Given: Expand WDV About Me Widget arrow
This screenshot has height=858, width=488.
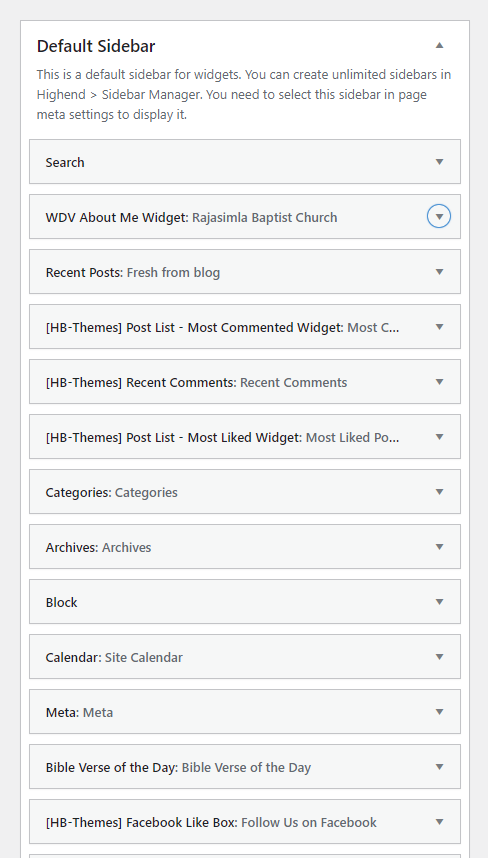Looking at the screenshot, I should pyautogui.click(x=439, y=217).
